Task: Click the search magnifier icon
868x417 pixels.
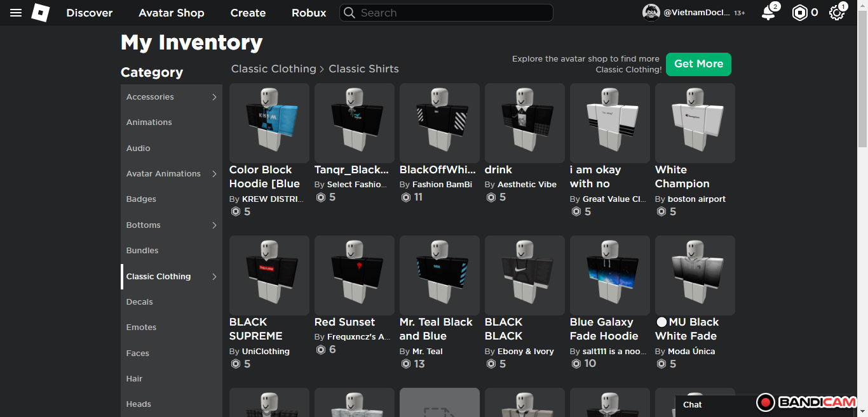Action: point(349,13)
